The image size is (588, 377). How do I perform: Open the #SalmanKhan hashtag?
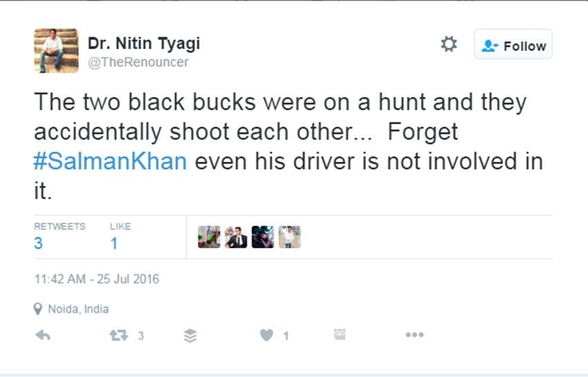pyautogui.click(x=110, y=162)
